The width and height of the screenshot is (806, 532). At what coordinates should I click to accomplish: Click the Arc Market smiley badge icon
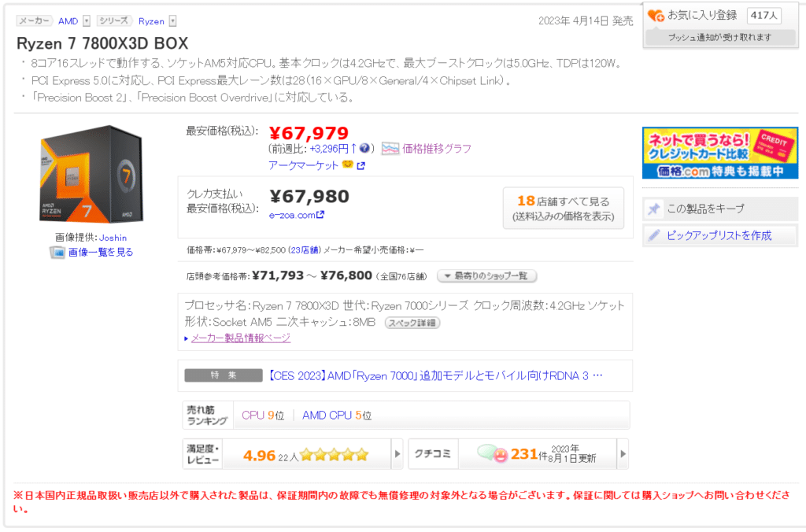[x=347, y=164]
